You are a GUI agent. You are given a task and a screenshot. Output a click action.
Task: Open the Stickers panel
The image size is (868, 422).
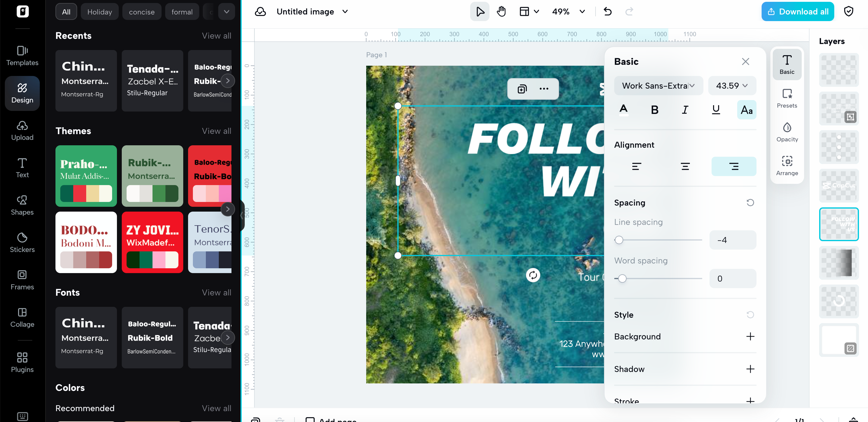click(x=22, y=242)
